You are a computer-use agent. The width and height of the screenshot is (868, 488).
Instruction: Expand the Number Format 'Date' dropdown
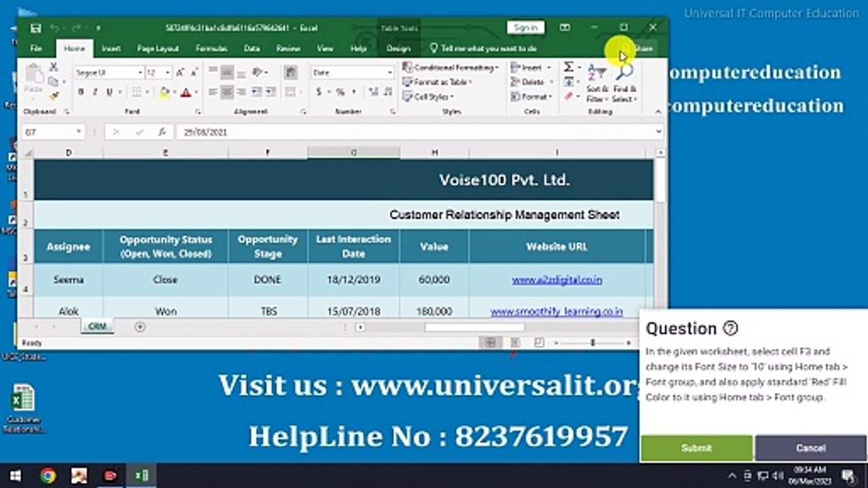390,73
